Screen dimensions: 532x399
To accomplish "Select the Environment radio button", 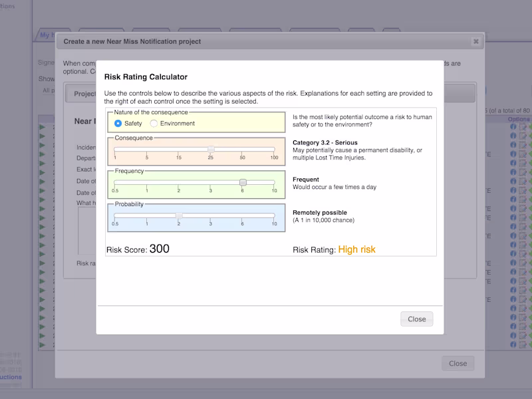I will coord(154,124).
